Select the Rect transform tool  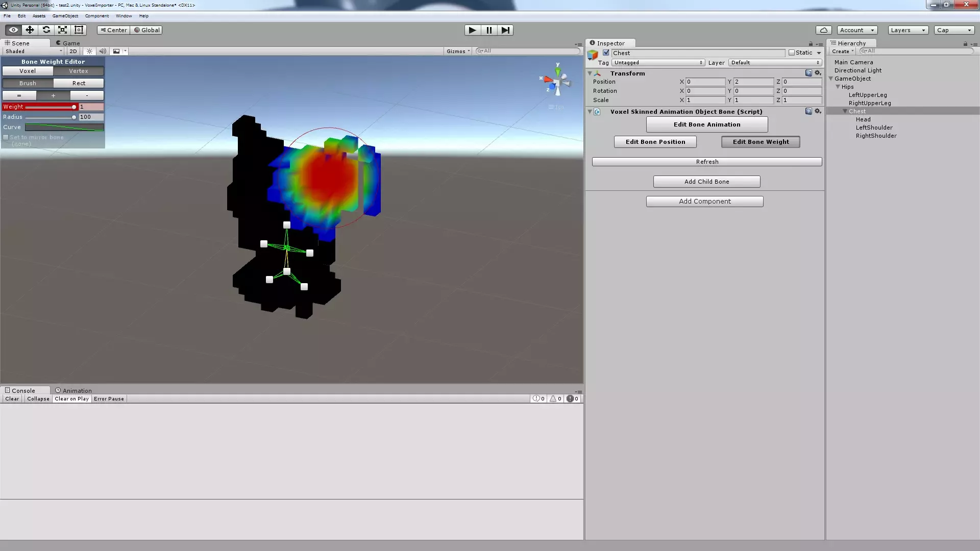pyautogui.click(x=79, y=30)
